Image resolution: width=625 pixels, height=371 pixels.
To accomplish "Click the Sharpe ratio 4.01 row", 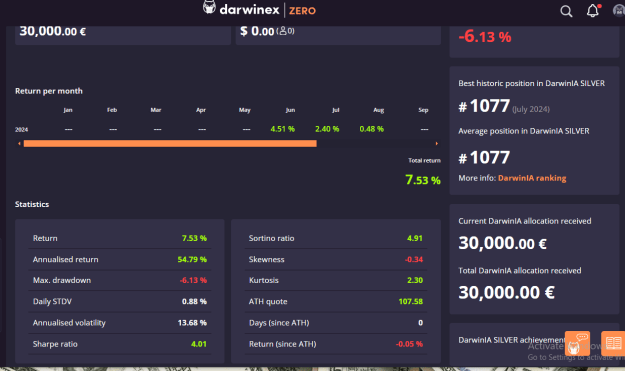I will 120,344.
